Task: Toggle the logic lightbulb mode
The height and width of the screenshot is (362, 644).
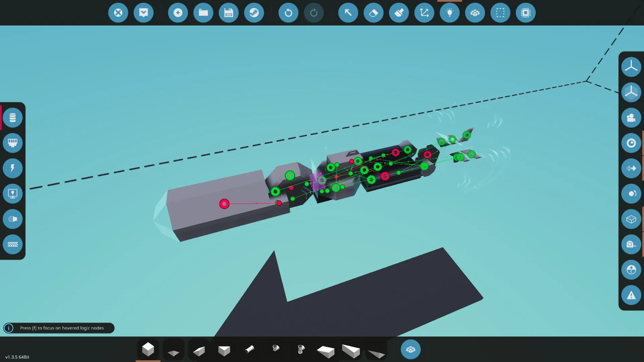Action: pyautogui.click(x=449, y=13)
